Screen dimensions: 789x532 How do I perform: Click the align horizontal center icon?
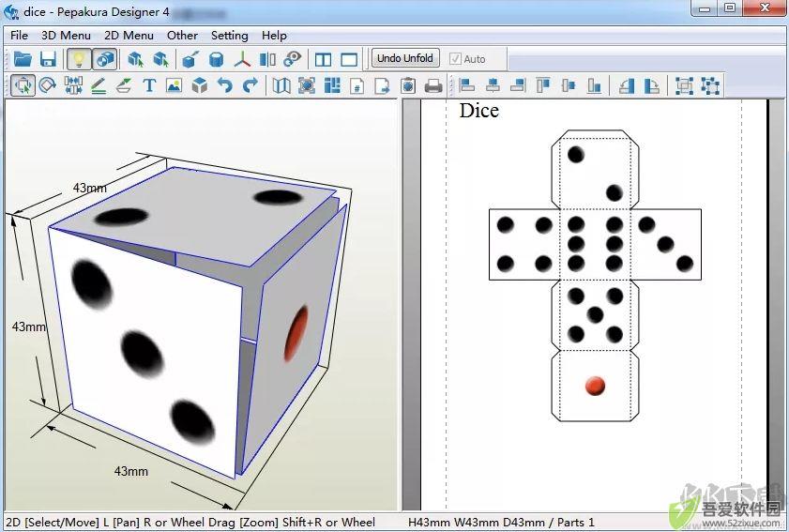[x=493, y=85]
